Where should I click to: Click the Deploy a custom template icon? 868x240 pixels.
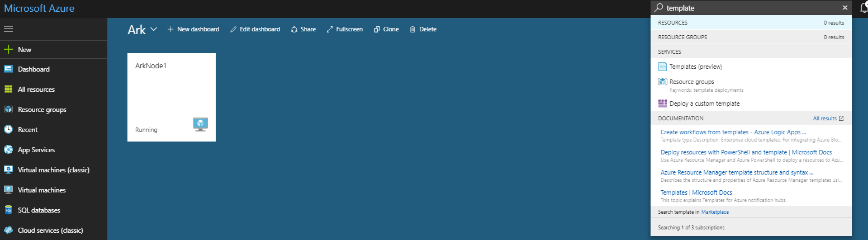(662, 103)
